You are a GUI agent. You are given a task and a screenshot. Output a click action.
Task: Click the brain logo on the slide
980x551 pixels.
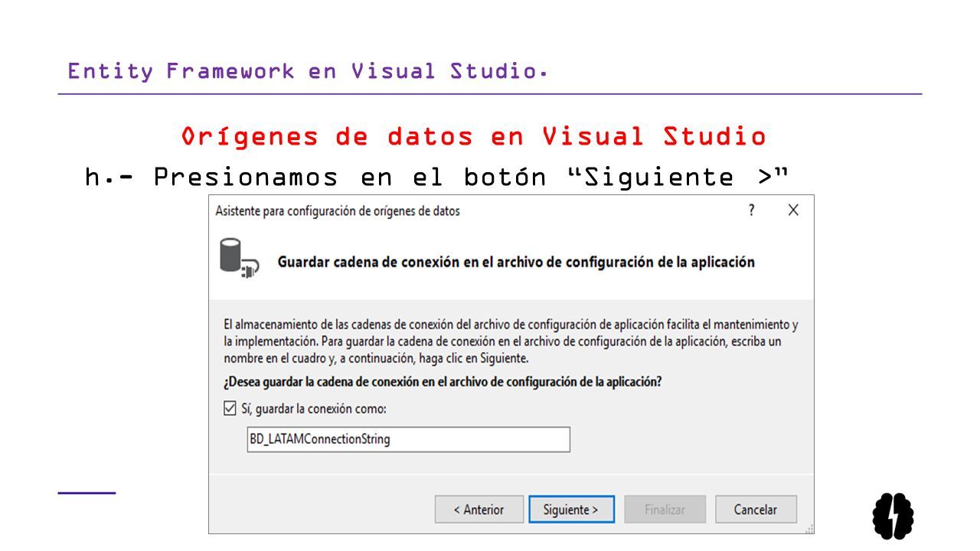893,515
